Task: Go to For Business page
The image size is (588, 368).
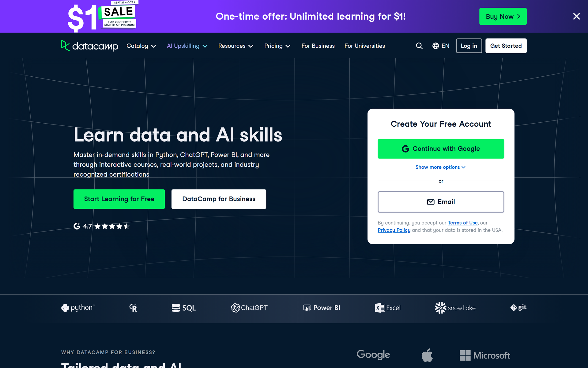Action: 318,46
